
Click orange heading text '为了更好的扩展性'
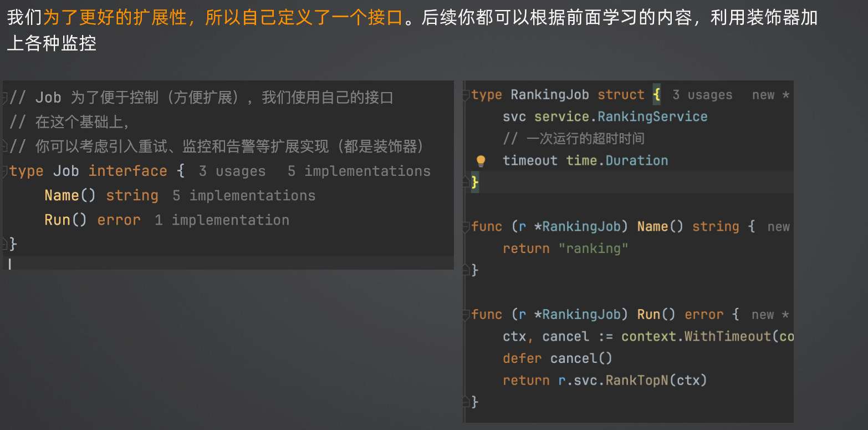tap(115, 18)
